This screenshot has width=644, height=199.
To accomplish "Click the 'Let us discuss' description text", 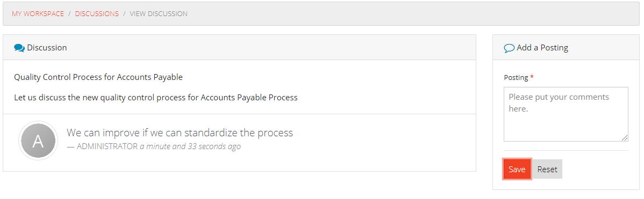I will point(156,98).
